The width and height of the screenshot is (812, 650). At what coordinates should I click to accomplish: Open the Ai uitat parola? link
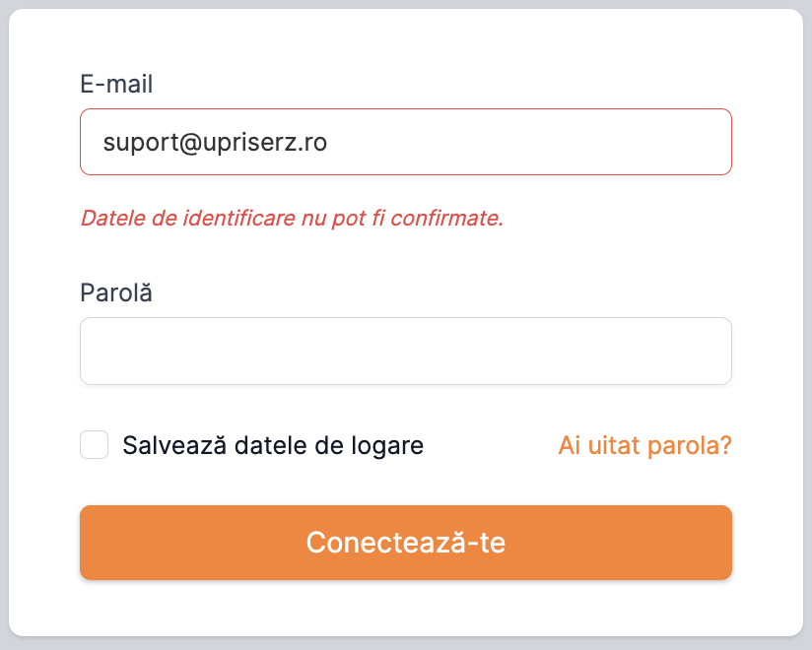point(644,445)
